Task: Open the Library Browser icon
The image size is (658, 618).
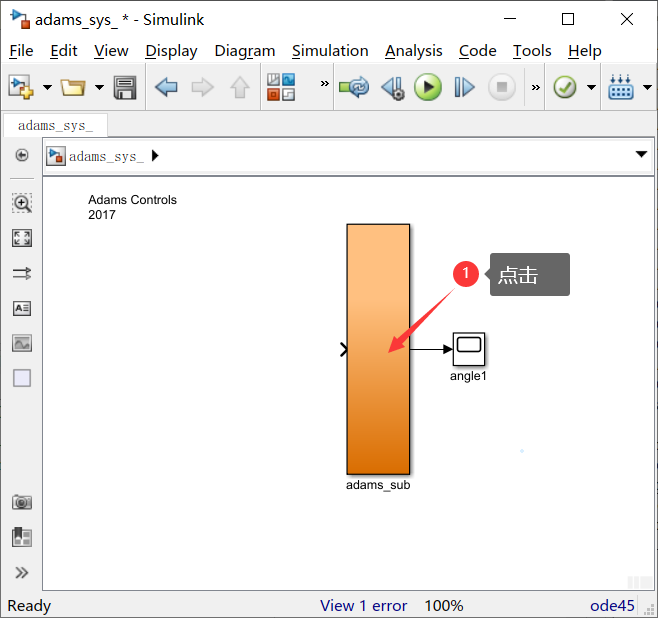Action: (281, 87)
